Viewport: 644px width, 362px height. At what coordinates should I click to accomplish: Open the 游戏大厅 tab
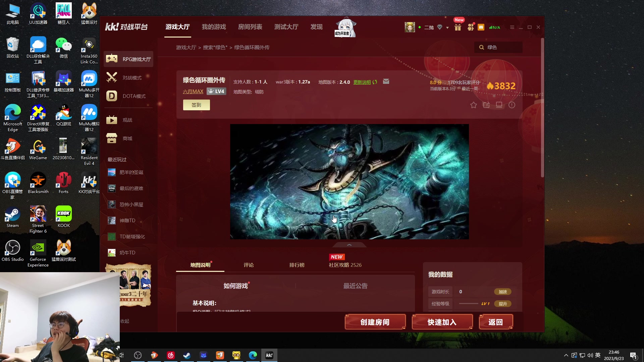177,27
